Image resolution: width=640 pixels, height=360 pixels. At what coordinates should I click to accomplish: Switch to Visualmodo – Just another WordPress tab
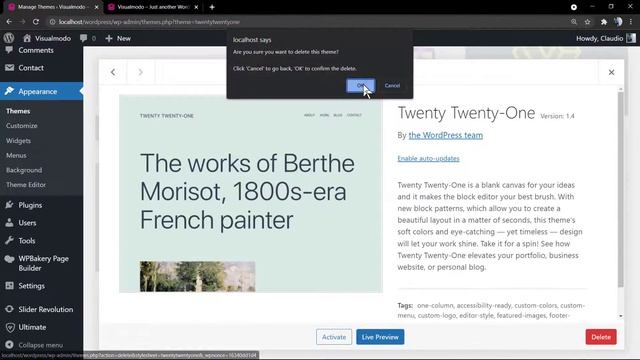click(x=153, y=7)
